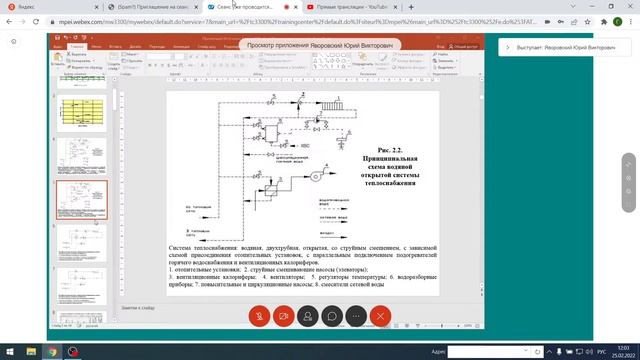Open the Файл ribbon tab

pyautogui.click(x=58, y=47)
